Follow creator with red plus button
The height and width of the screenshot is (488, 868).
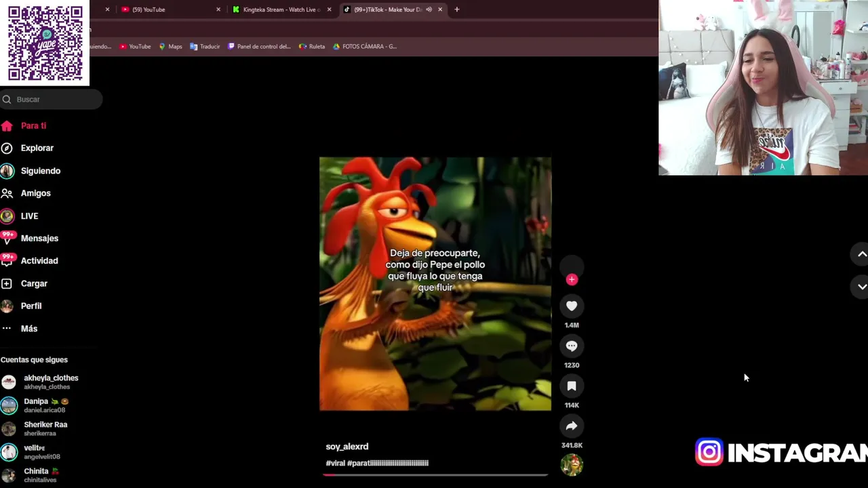tap(572, 279)
